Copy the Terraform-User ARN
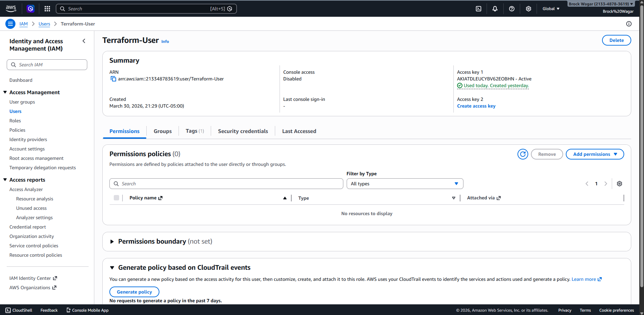This screenshot has height=315, width=644. 113,79
